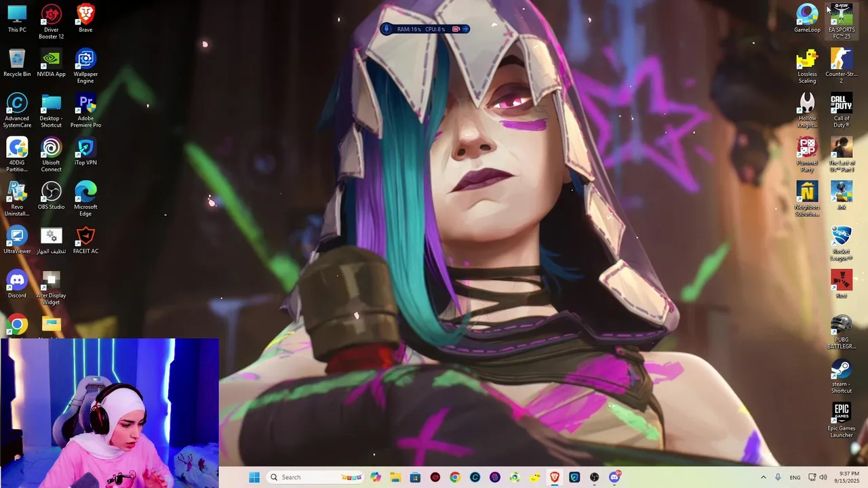Click the iTop VPN taskbar icon
Screen dimensions: 868x488
(x=574, y=477)
